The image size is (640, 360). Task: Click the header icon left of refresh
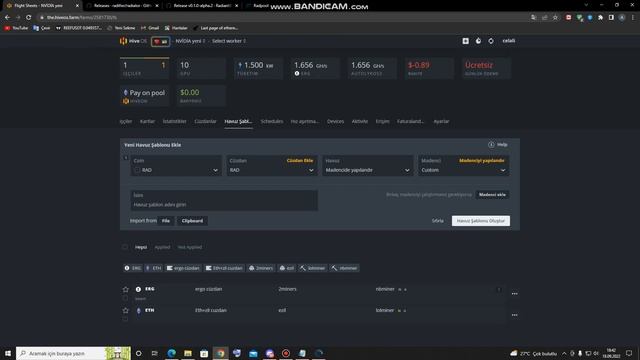point(478,41)
